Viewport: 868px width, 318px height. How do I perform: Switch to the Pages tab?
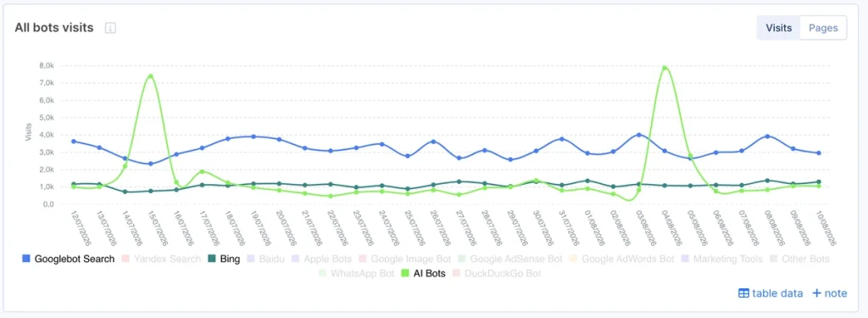(822, 28)
